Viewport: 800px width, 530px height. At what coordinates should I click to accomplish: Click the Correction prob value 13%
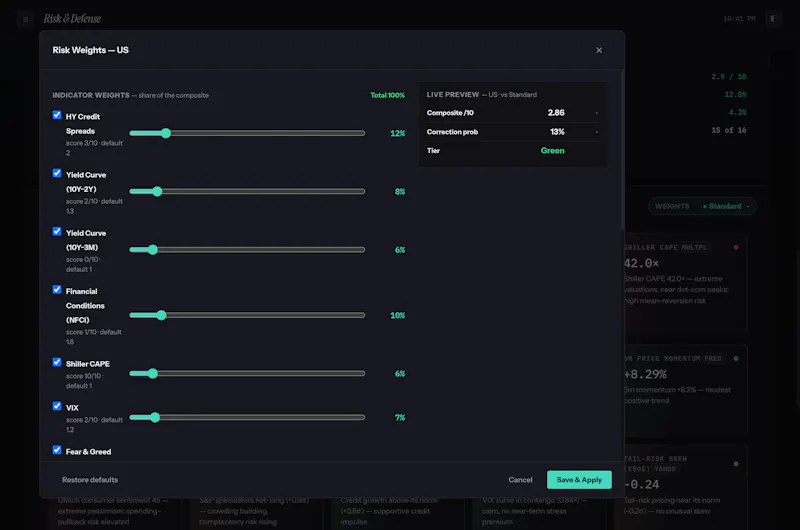coord(557,132)
